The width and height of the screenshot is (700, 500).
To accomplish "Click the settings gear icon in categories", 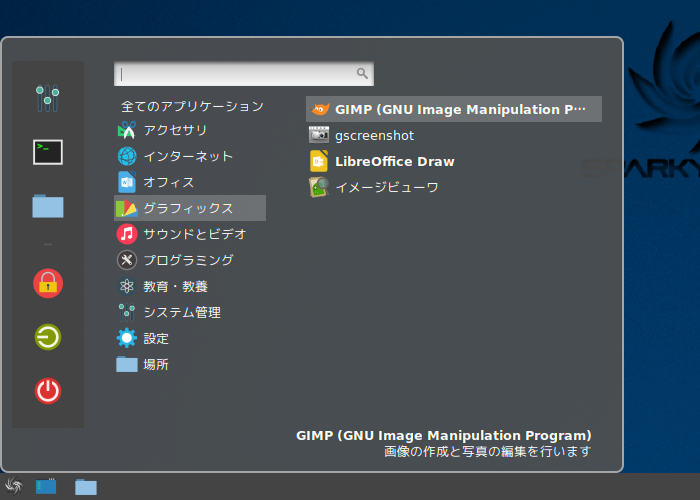I will click(x=127, y=338).
